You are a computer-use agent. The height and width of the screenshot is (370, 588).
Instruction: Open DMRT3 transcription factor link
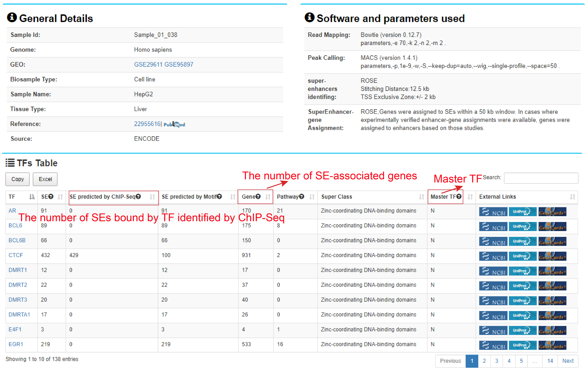[x=18, y=300]
